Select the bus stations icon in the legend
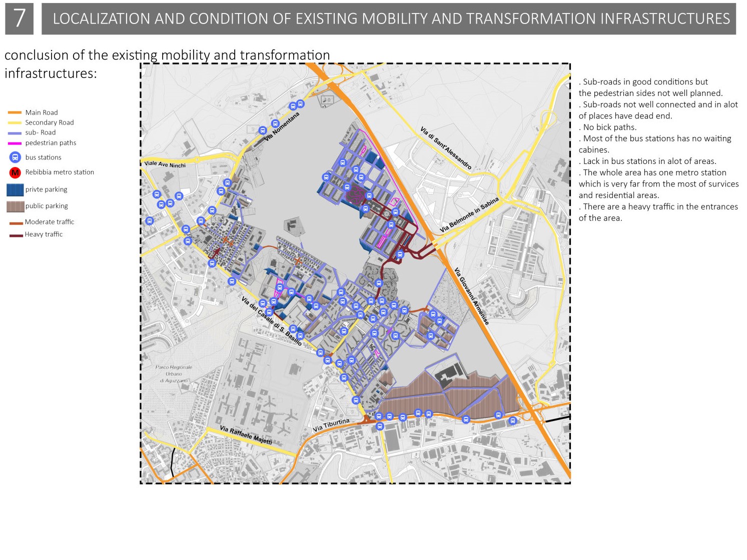Viewport: 747px width, 560px height. click(x=15, y=157)
